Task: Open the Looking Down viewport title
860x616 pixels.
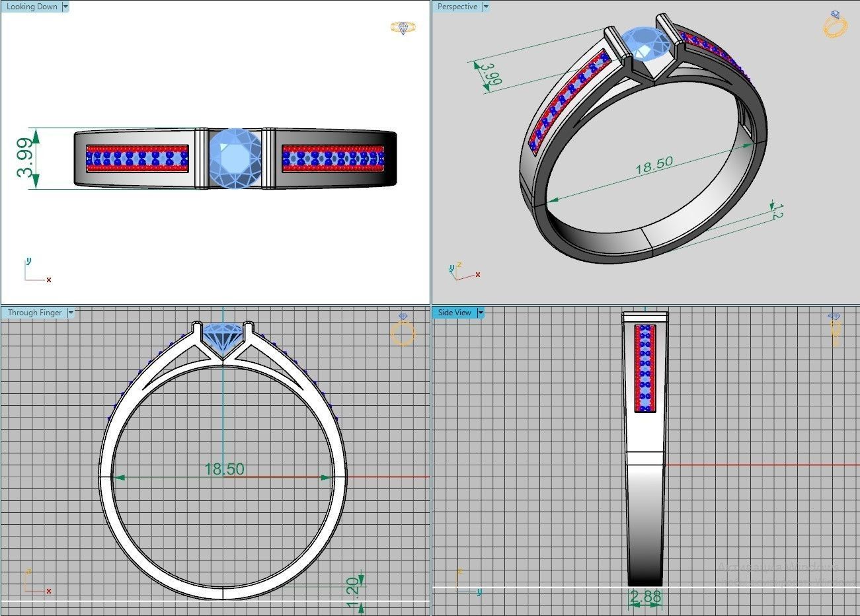Action: pyautogui.click(x=32, y=7)
